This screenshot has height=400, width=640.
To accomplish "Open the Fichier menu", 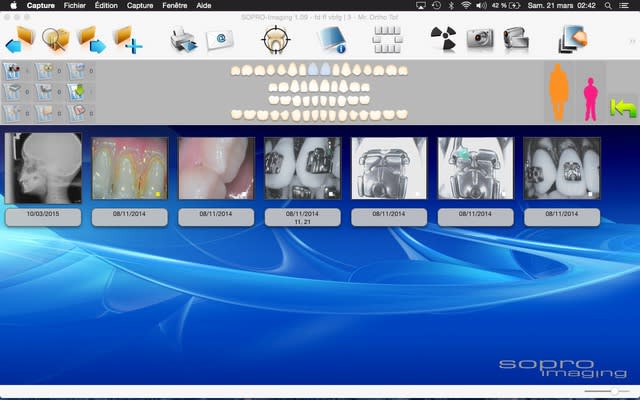I will click(74, 5).
